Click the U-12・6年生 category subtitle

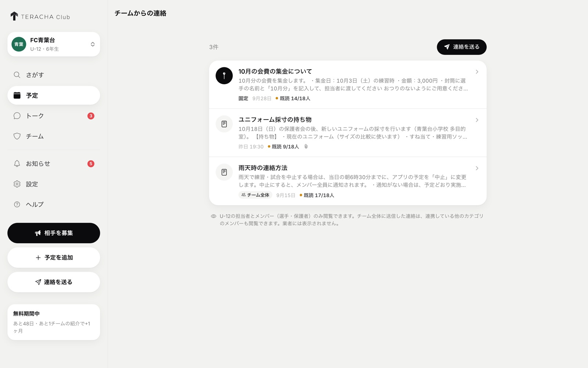click(x=44, y=49)
